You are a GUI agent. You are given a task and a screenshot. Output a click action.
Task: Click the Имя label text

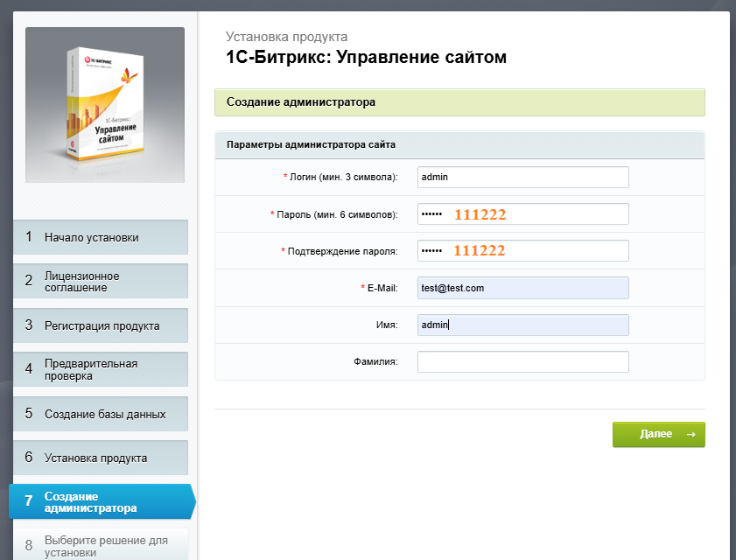(x=387, y=325)
